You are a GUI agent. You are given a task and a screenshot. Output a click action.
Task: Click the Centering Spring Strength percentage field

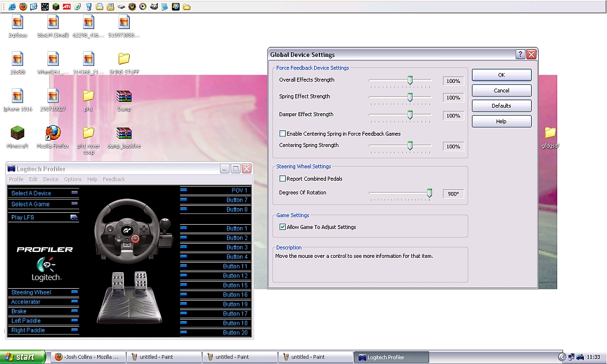tap(453, 146)
